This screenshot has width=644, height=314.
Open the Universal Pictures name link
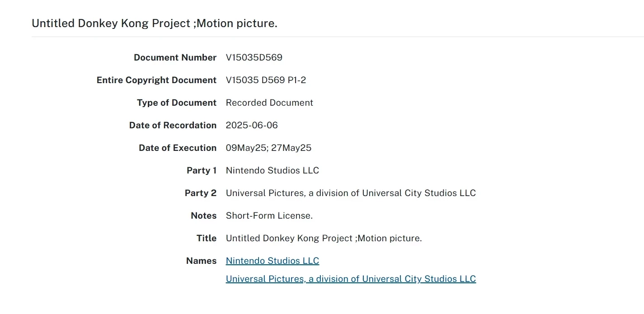point(351,279)
